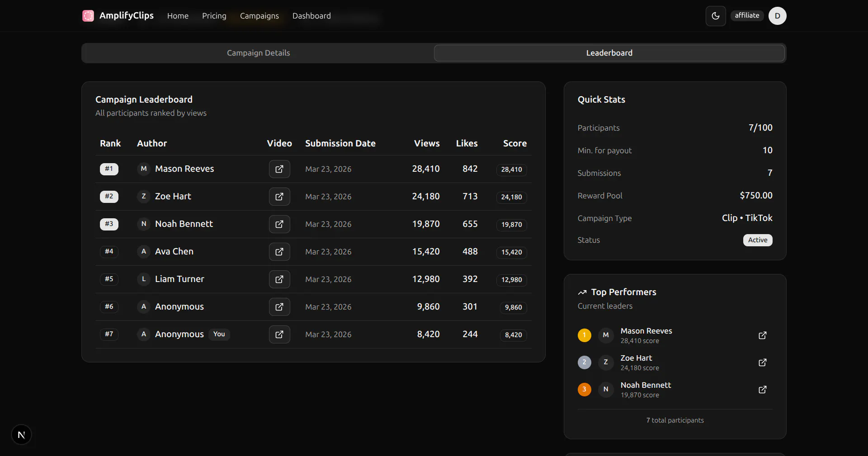
Task: Open Noah Bennett video link in table
Action: coord(279,224)
